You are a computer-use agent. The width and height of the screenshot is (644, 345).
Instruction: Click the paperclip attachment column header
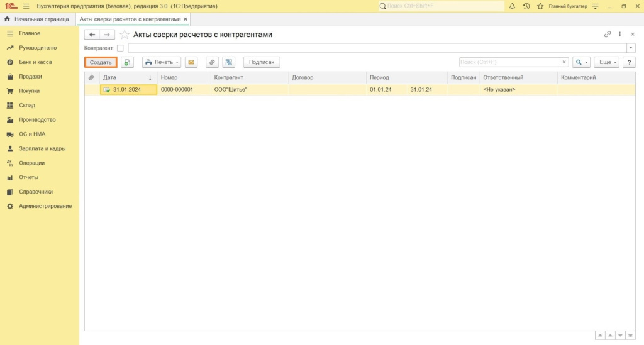91,77
